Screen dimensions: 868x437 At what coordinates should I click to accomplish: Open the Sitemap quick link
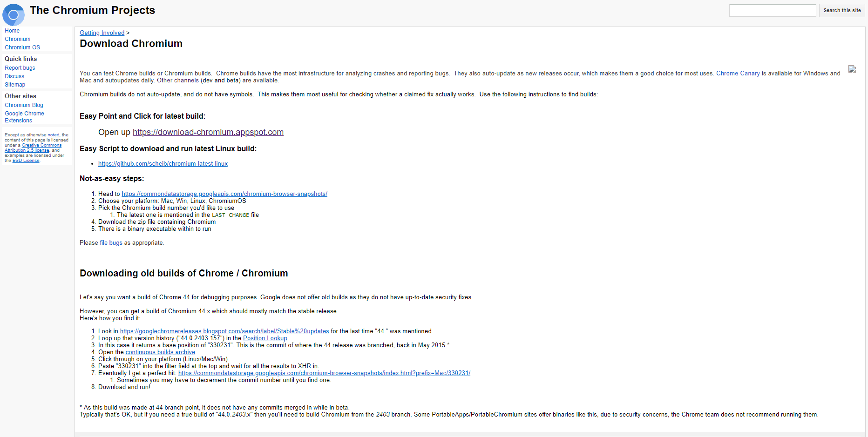click(x=15, y=85)
